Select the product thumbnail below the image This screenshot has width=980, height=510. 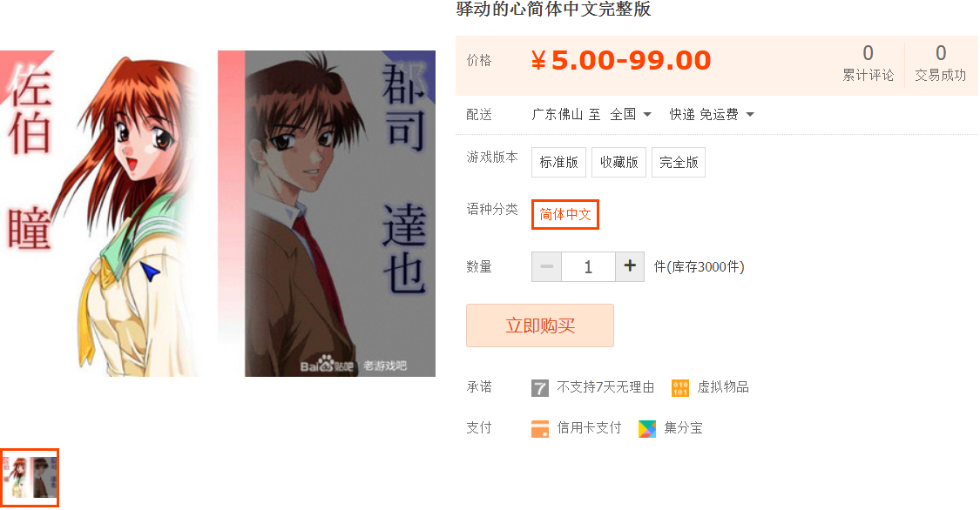click(x=30, y=478)
